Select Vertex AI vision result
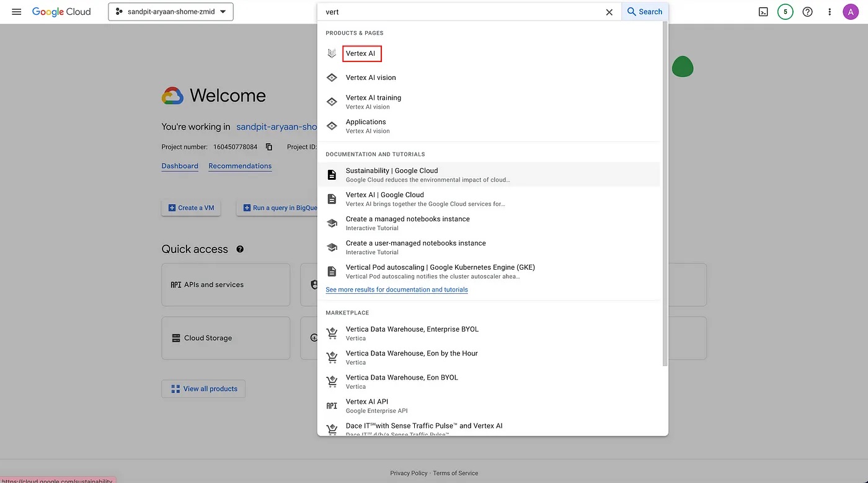The width and height of the screenshot is (868, 483). 489,78
